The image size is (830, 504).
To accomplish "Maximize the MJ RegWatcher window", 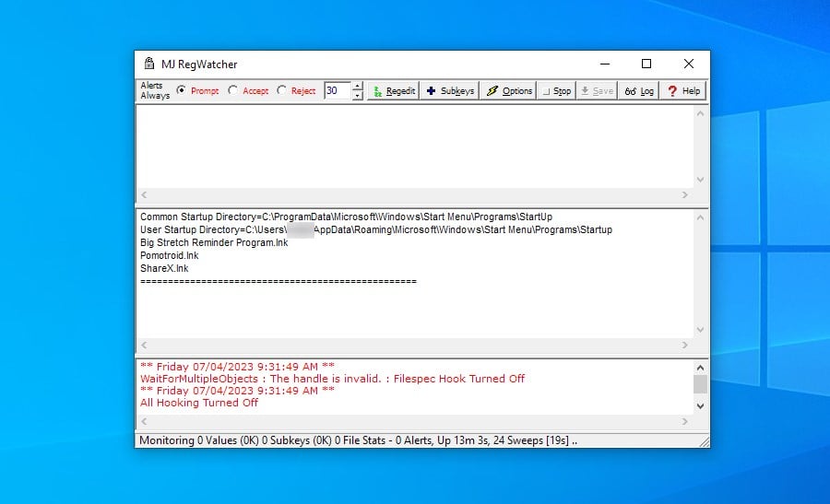I will (x=646, y=64).
